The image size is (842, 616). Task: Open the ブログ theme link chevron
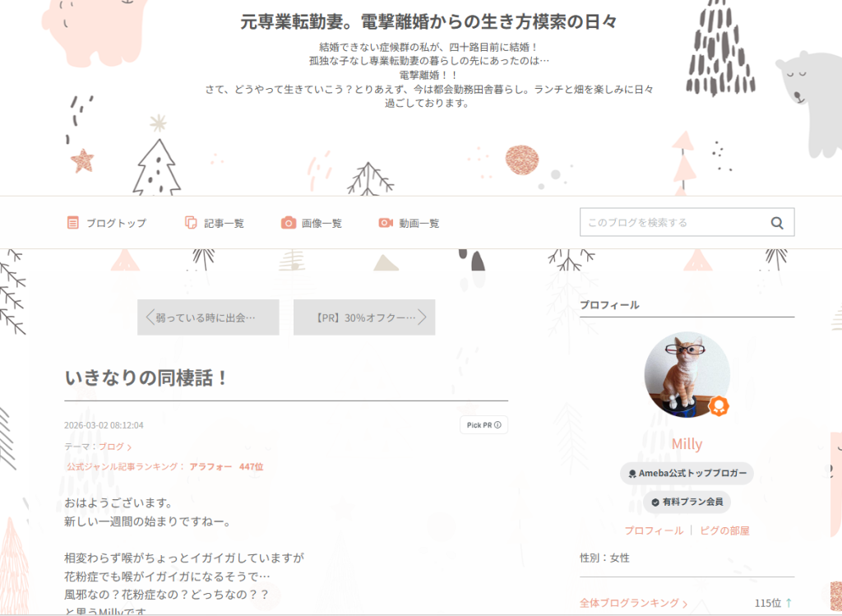(x=129, y=447)
